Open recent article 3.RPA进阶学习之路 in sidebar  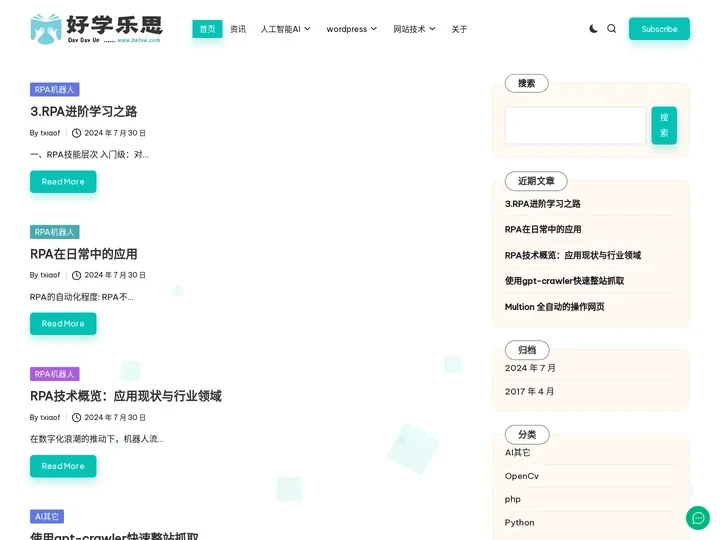(543, 204)
